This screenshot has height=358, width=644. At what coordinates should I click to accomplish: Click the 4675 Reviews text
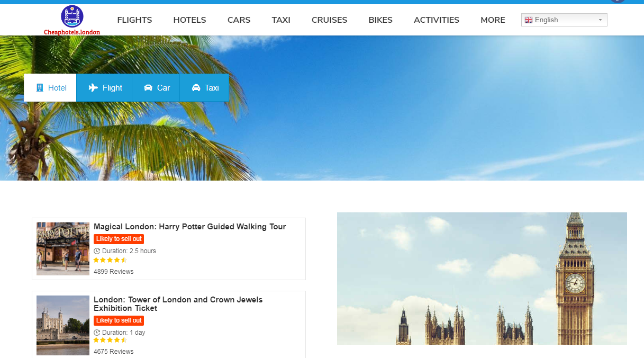point(113,352)
